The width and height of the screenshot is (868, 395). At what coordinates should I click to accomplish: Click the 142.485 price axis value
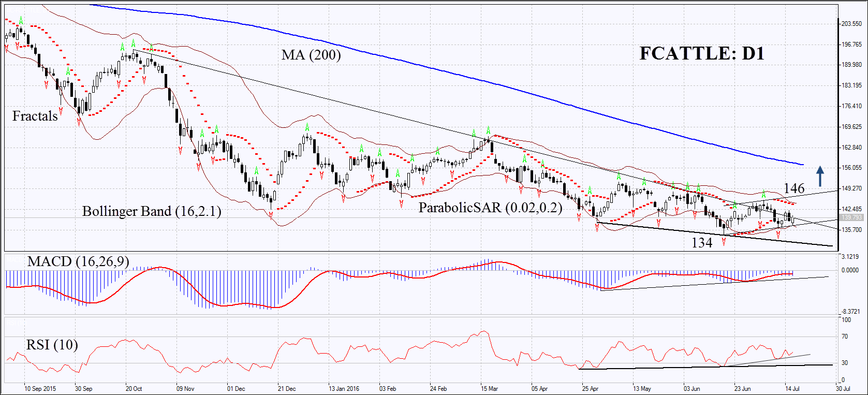852,209
